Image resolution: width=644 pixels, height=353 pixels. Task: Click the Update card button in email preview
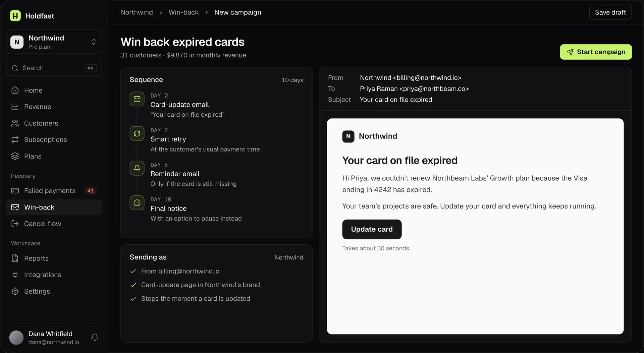click(372, 229)
